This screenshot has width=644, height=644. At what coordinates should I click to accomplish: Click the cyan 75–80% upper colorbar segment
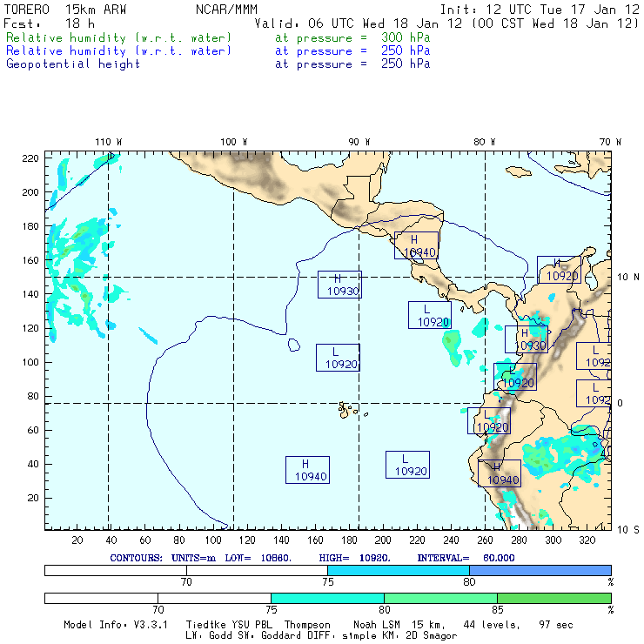click(x=399, y=570)
